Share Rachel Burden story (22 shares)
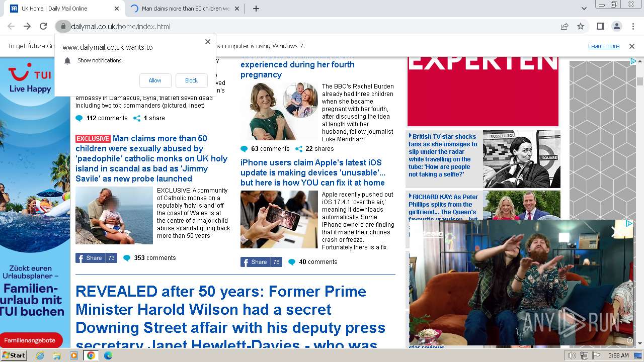 pos(314,149)
